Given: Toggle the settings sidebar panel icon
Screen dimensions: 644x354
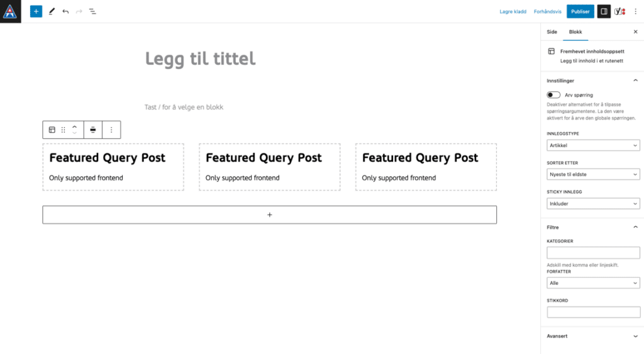Looking at the screenshot, I should (x=604, y=11).
